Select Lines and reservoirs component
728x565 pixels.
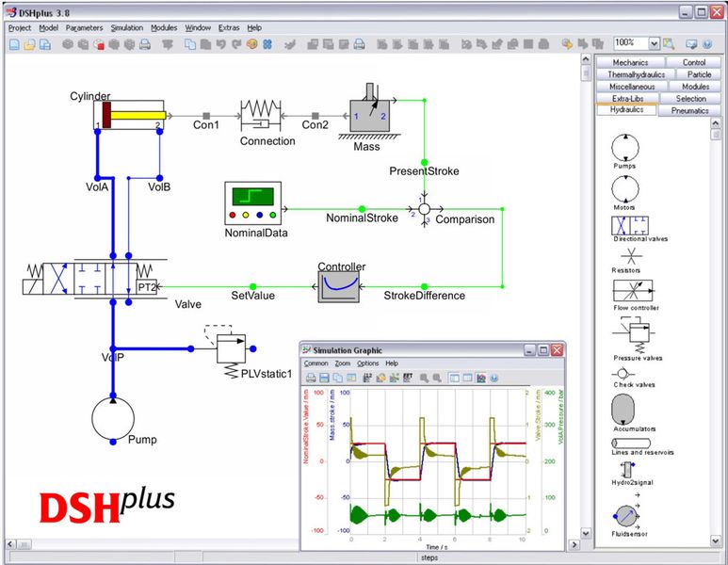pyautogui.click(x=631, y=443)
